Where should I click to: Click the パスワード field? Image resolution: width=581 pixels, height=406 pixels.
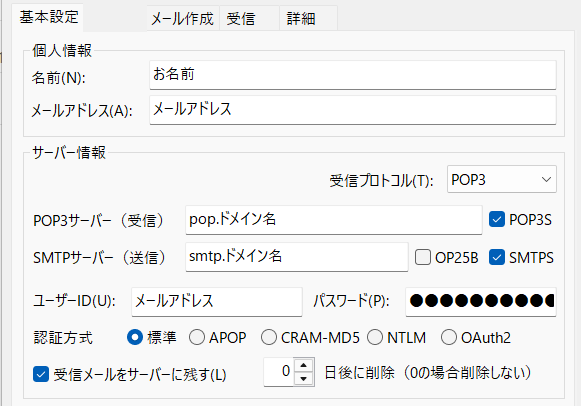(x=481, y=302)
